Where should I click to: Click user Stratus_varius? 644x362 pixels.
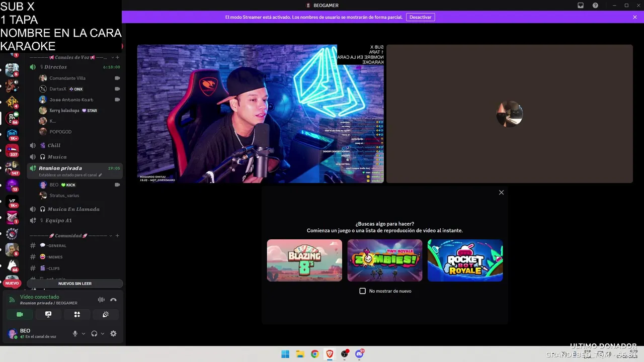tap(64, 195)
